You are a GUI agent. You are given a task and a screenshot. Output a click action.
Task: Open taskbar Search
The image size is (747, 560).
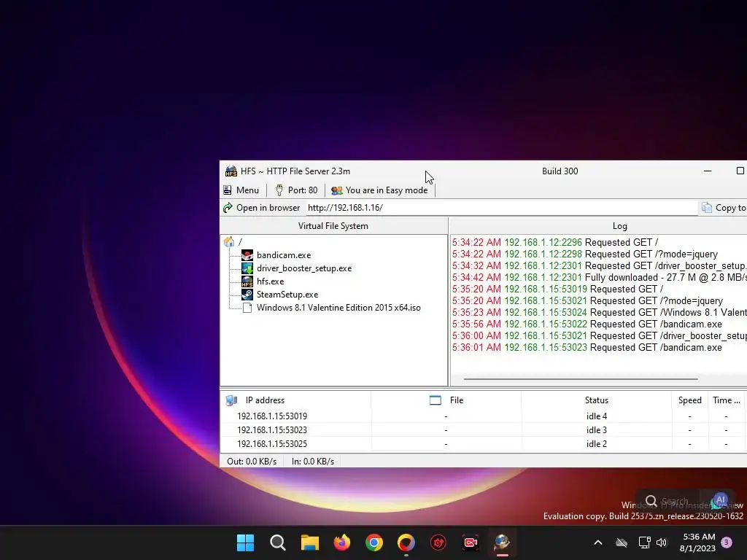coord(278,542)
